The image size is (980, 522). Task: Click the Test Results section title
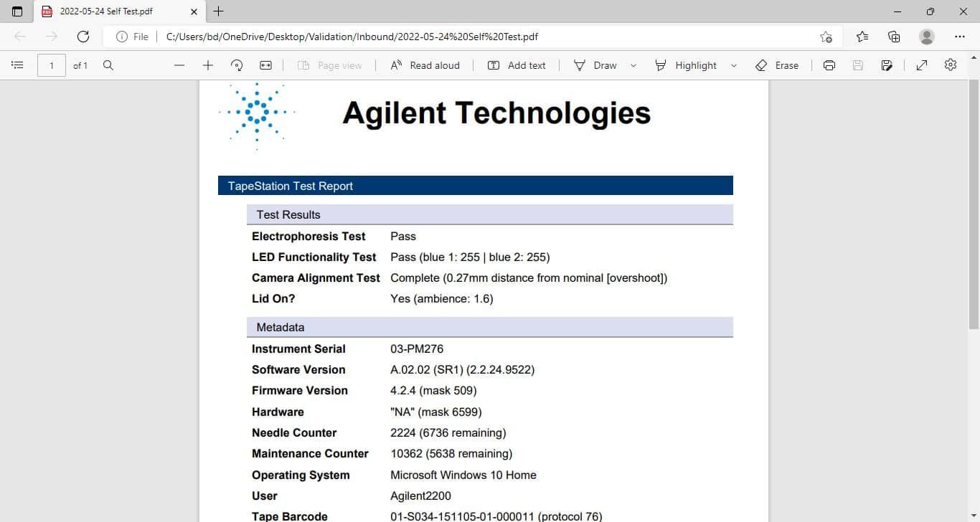coord(288,214)
